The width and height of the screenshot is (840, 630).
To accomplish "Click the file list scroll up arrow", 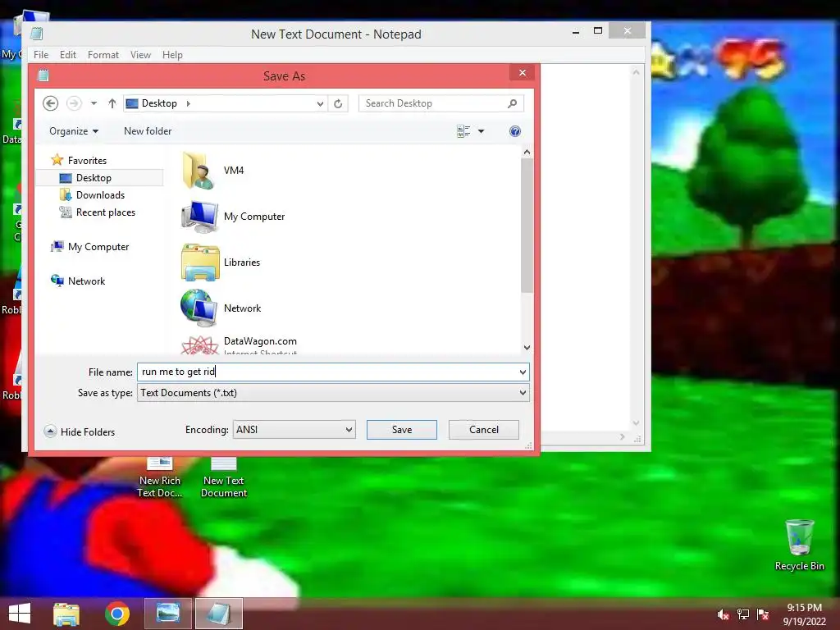I will point(527,152).
